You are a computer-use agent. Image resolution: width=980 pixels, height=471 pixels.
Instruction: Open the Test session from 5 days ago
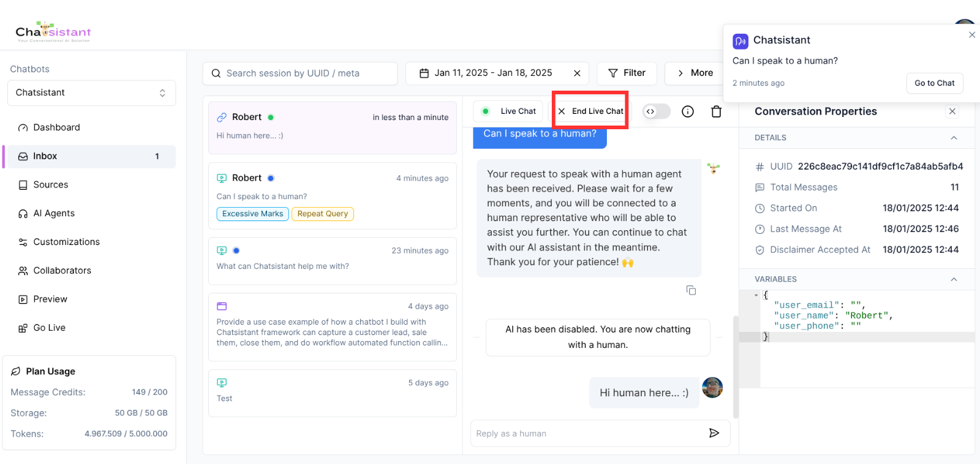click(x=333, y=393)
